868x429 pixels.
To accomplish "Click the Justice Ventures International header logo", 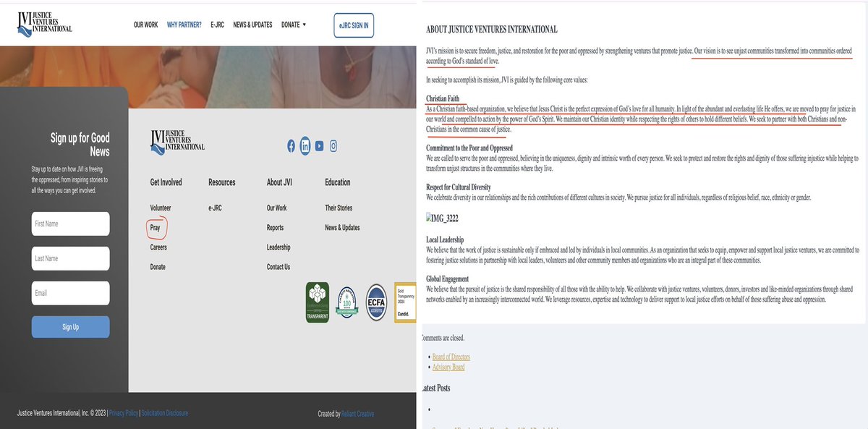I will click(x=45, y=23).
